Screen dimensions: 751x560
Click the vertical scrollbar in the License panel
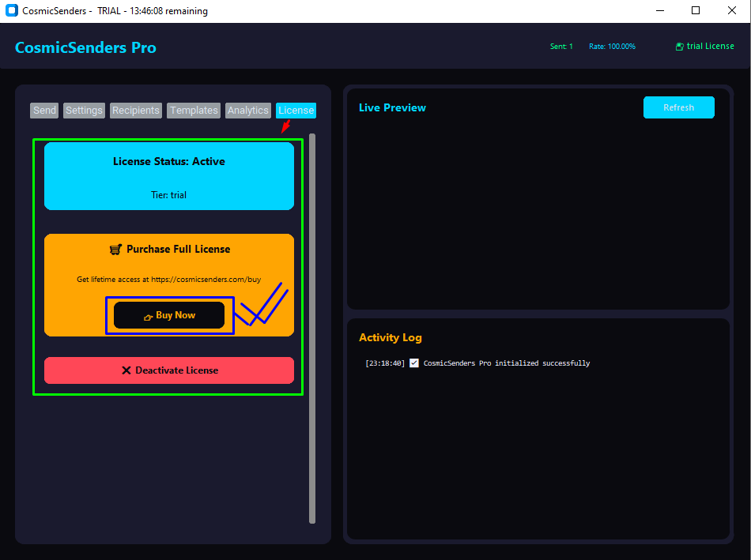pos(312,329)
